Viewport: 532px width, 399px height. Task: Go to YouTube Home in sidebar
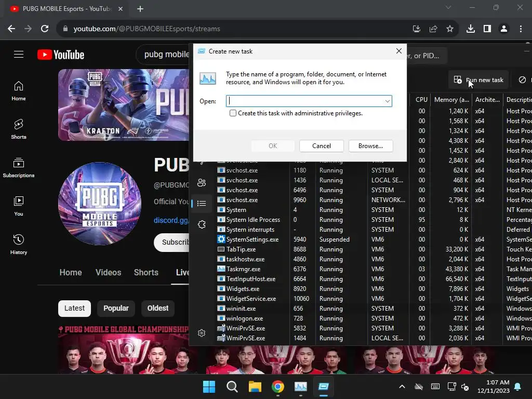pyautogui.click(x=19, y=91)
